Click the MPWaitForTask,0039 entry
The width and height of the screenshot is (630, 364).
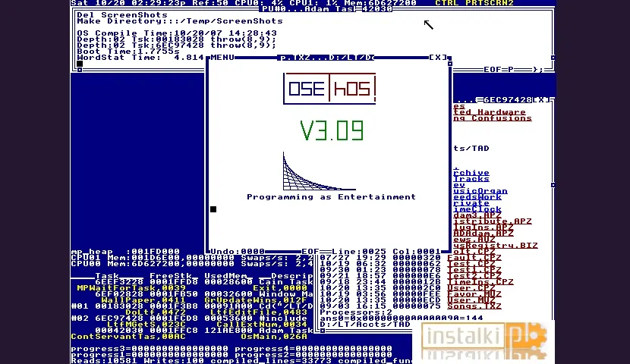pos(131,287)
